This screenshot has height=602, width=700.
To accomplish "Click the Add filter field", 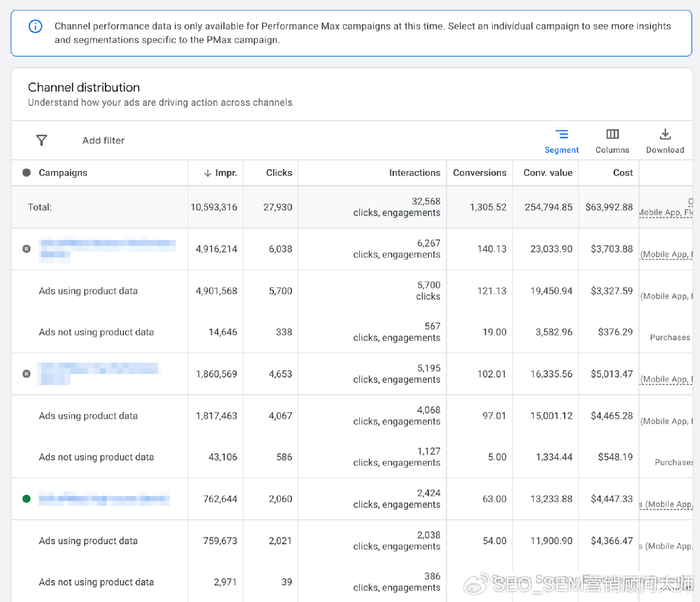I will point(104,141).
